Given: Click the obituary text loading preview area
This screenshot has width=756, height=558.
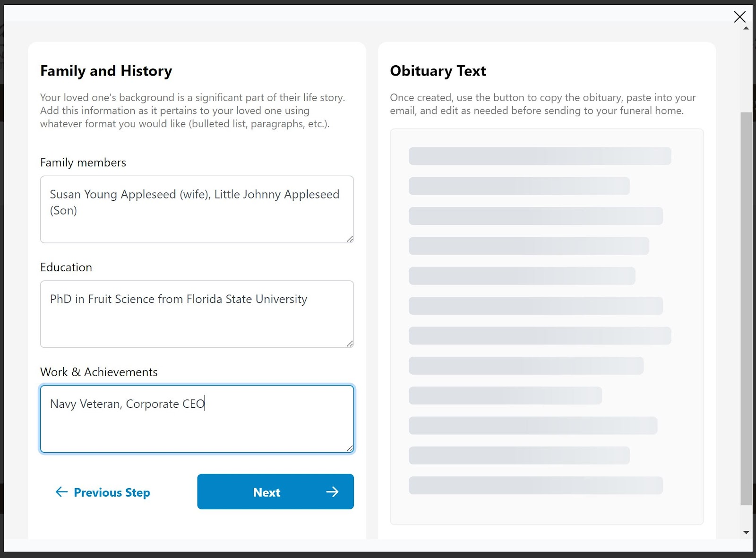Looking at the screenshot, I should click(546, 326).
